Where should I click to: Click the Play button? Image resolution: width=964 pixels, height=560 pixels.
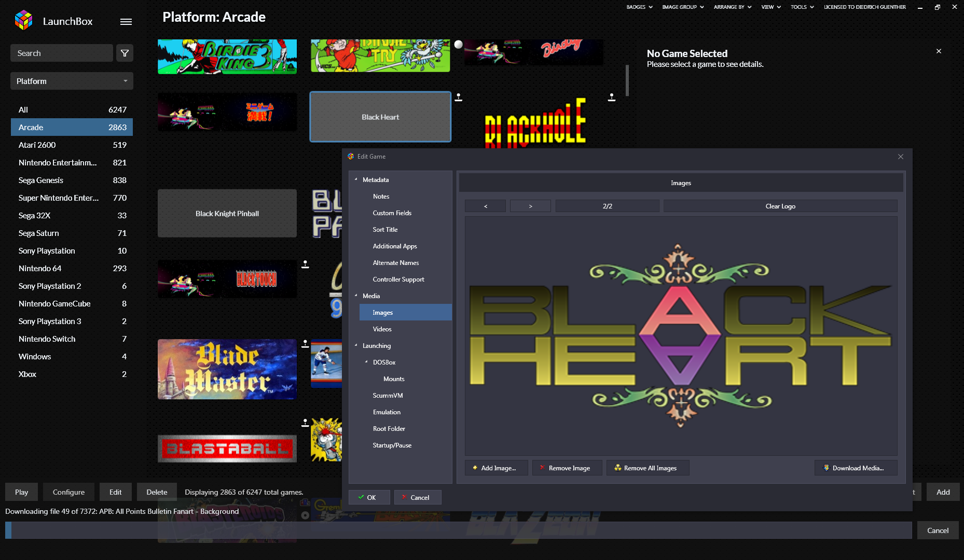(x=21, y=492)
